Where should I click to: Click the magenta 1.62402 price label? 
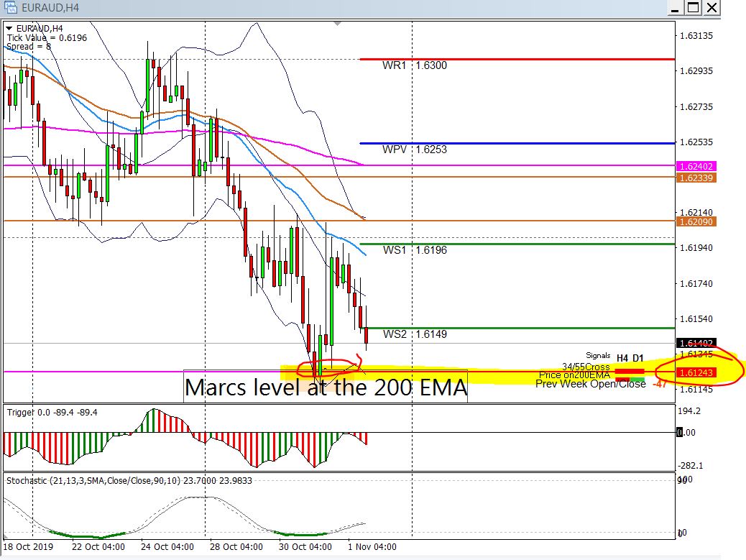[694, 166]
